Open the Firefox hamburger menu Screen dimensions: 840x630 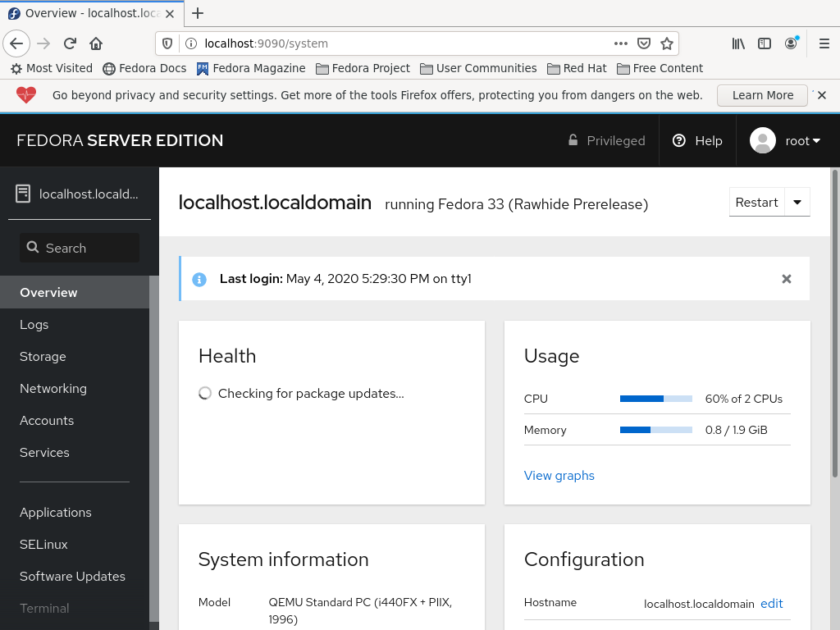824,43
